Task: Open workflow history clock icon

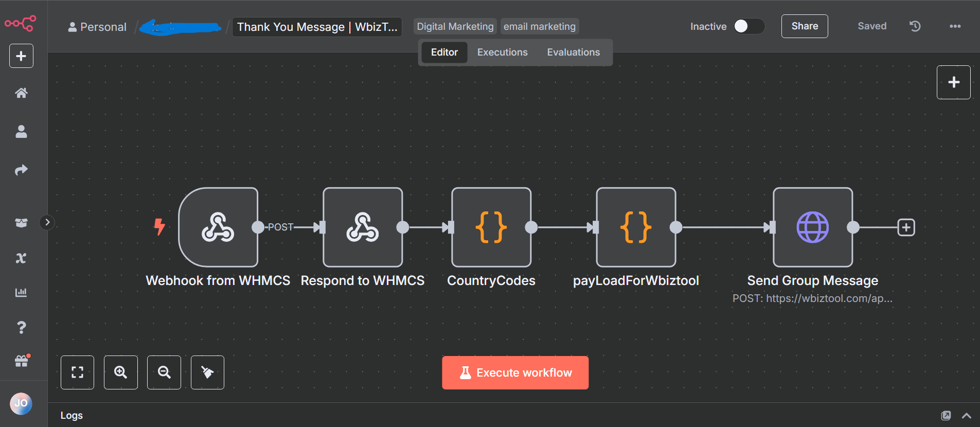Action: [x=915, y=26]
